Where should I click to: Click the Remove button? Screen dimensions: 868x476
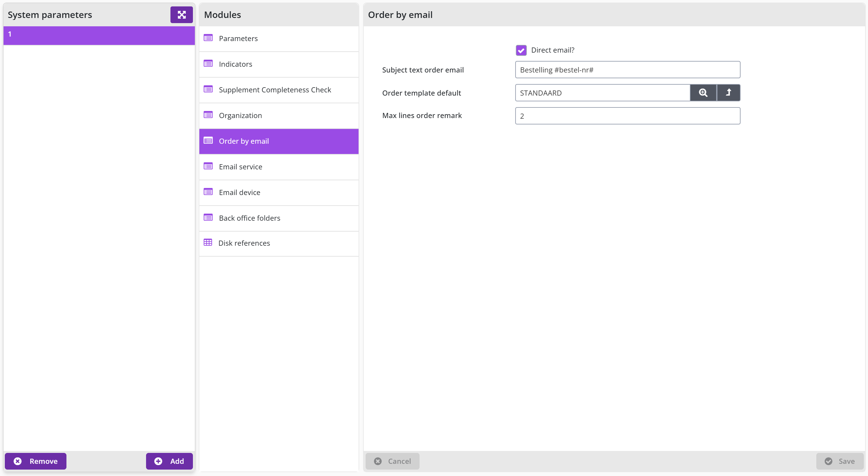[x=35, y=461]
